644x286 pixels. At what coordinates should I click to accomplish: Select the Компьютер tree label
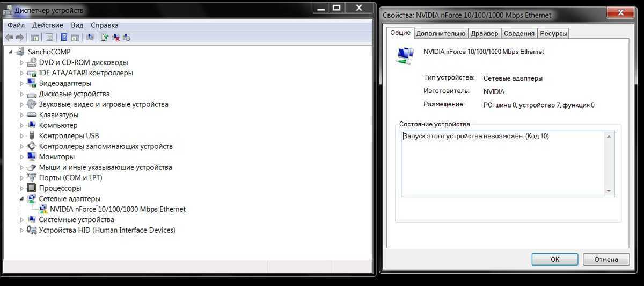point(58,125)
